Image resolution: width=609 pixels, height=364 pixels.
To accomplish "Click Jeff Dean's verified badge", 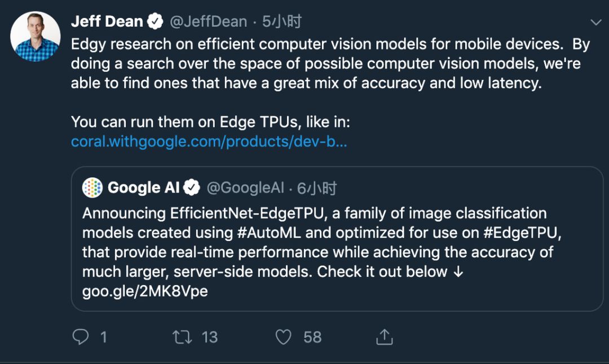I will 155,21.
